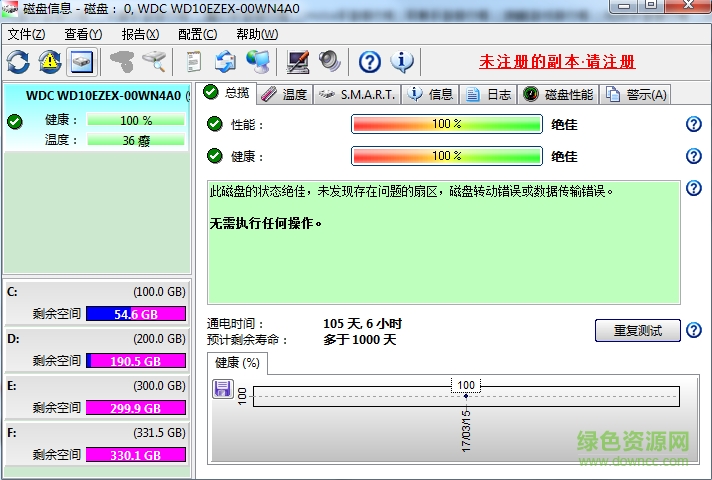Open the report document icon
712x480 pixels.
(x=194, y=62)
